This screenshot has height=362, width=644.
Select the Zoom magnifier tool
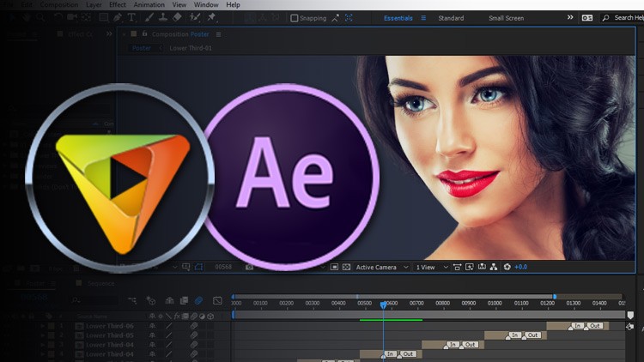(40, 17)
